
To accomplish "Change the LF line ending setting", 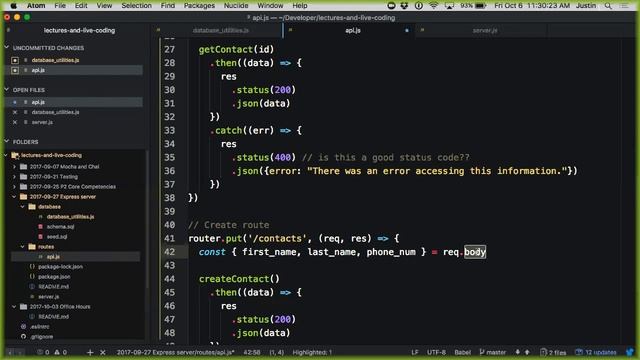I will click(415, 352).
